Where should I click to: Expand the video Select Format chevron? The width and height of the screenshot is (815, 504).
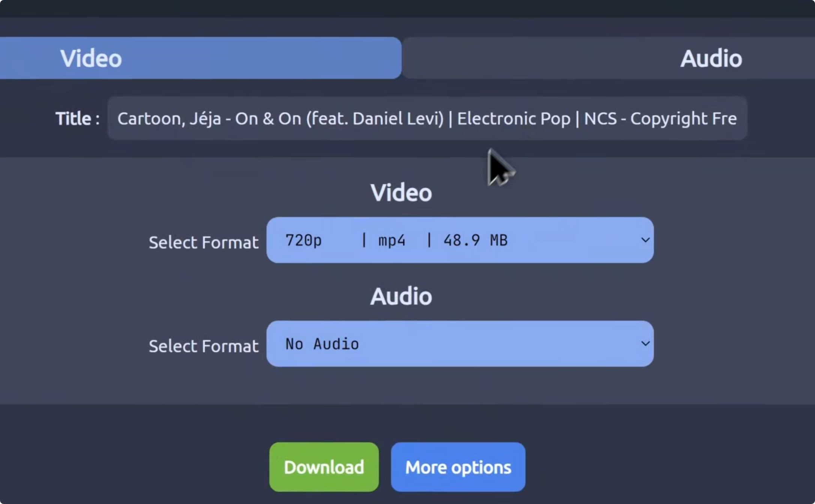(645, 240)
